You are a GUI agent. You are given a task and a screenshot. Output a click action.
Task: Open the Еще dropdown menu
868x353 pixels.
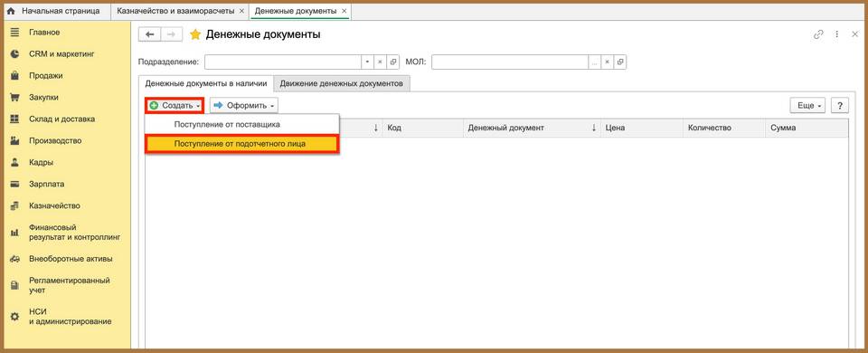point(808,105)
